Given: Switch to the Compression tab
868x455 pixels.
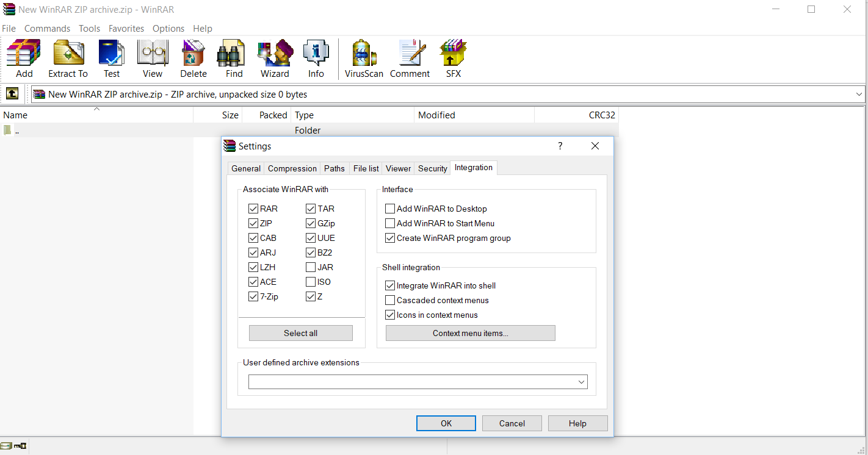Looking at the screenshot, I should tap(292, 168).
